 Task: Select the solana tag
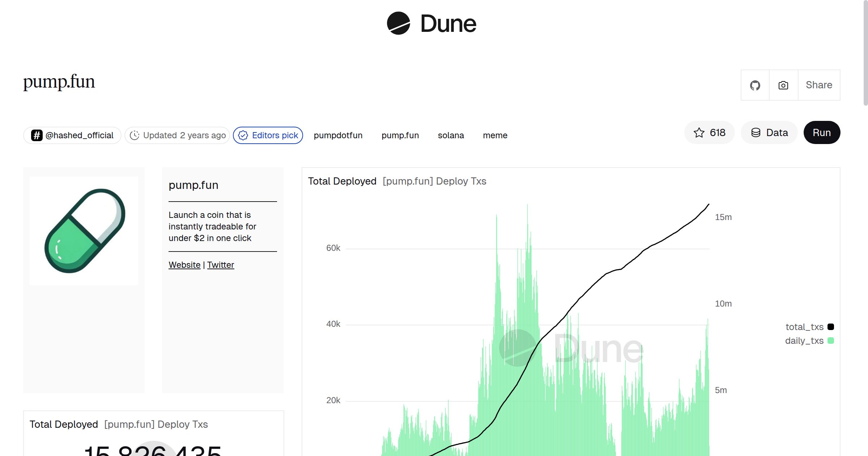pyautogui.click(x=451, y=135)
